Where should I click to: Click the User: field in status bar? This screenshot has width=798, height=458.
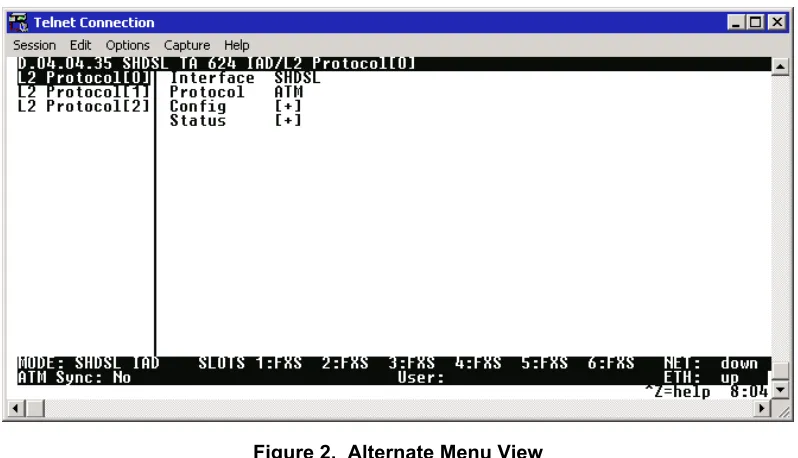(x=421, y=378)
